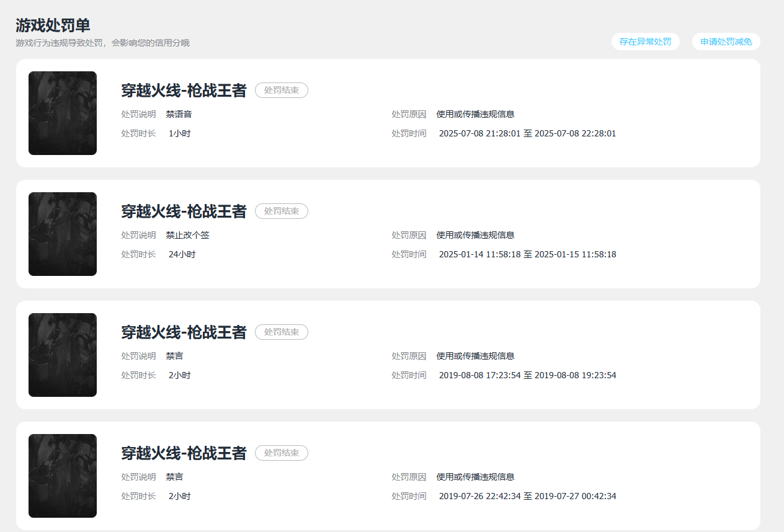Click the 处罚结束 badge on third record
Viewport: 784px width, 532px height.
click(x=282, y=332)
